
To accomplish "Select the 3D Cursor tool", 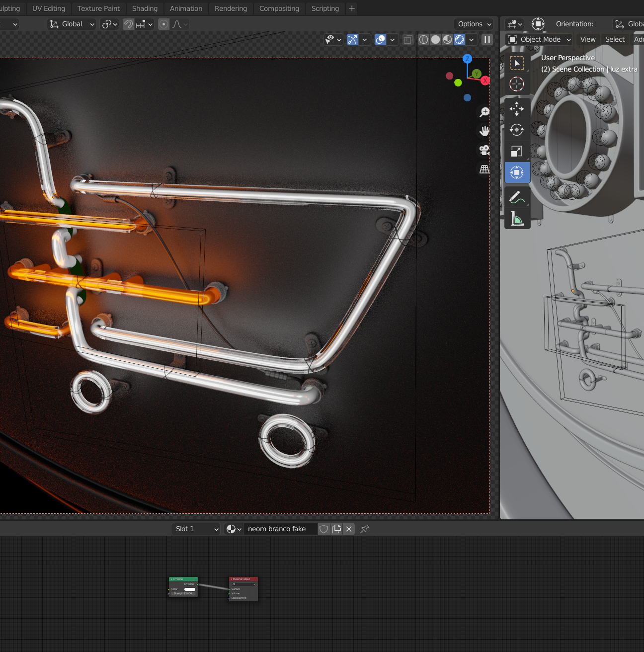I will (x=517, y=84).
